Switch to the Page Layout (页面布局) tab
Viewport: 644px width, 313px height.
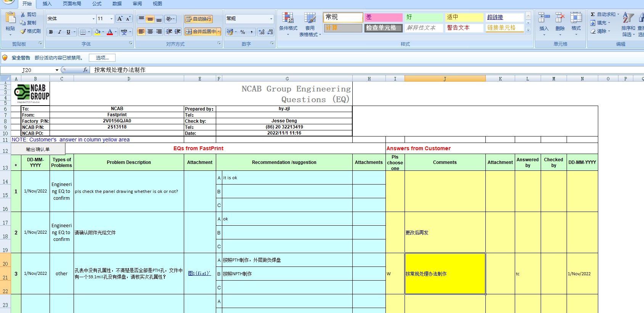[x=72, y=4]
